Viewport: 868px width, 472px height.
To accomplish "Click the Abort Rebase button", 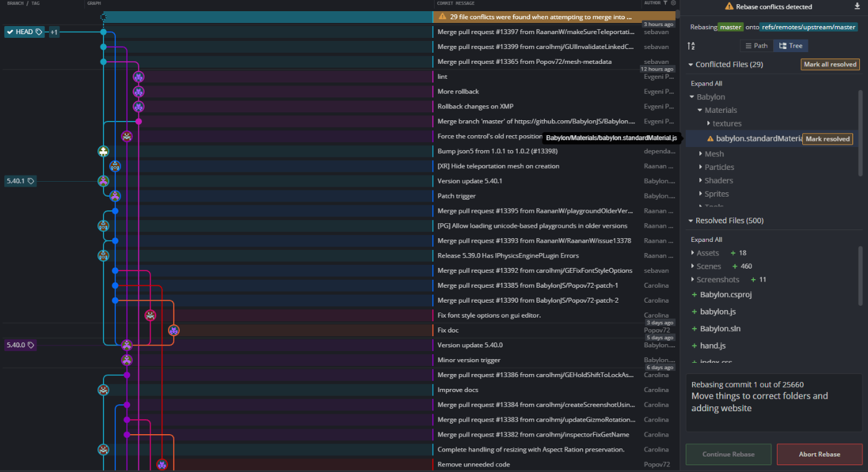I will 820,454.
